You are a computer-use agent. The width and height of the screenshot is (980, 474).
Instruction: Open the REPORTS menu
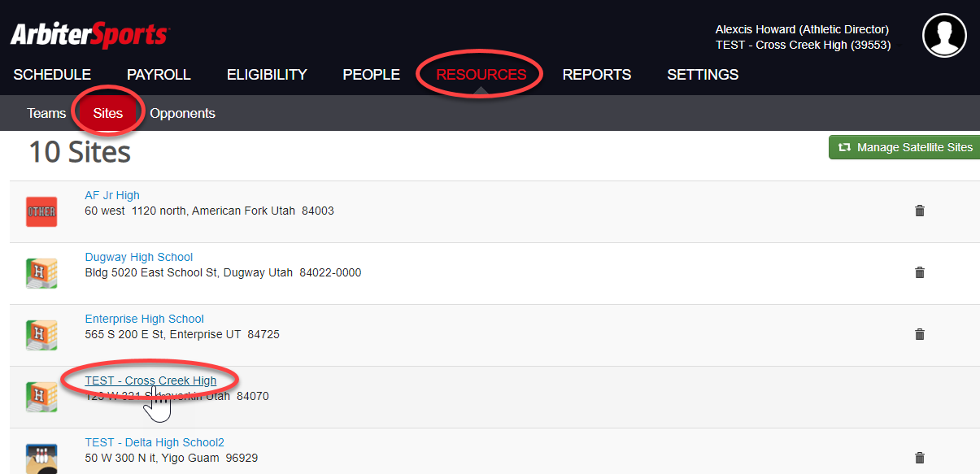[597, 75]
